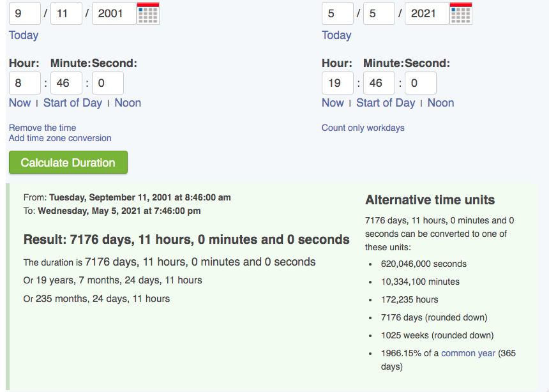Click the To date line 'Wednesday, May 5, 2021'

[112, 211]
